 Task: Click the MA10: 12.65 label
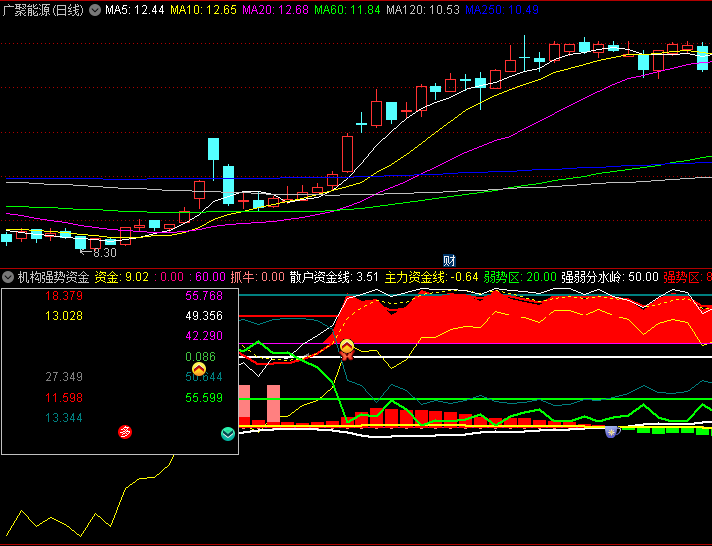point(203,10)
